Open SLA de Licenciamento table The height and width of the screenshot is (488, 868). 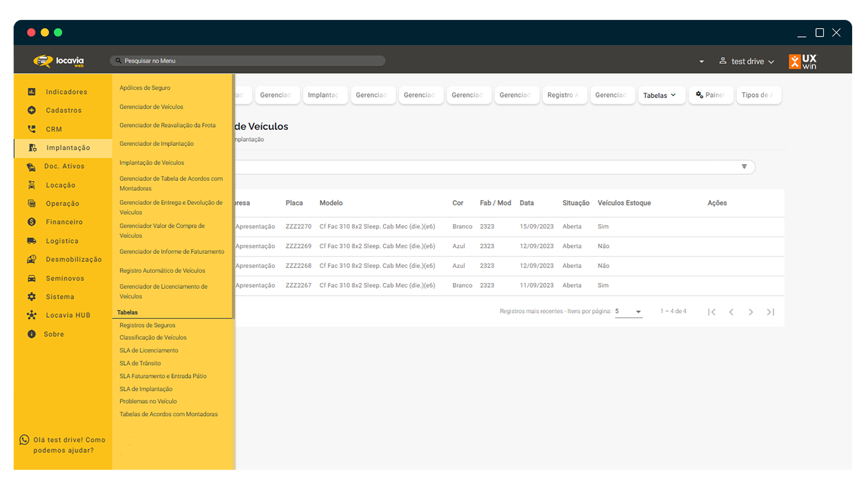pyautogui.click(x=149, y=350)
